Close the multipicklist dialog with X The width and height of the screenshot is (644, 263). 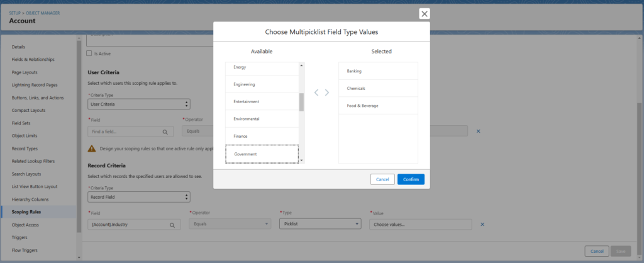click(x=425, y=14)
